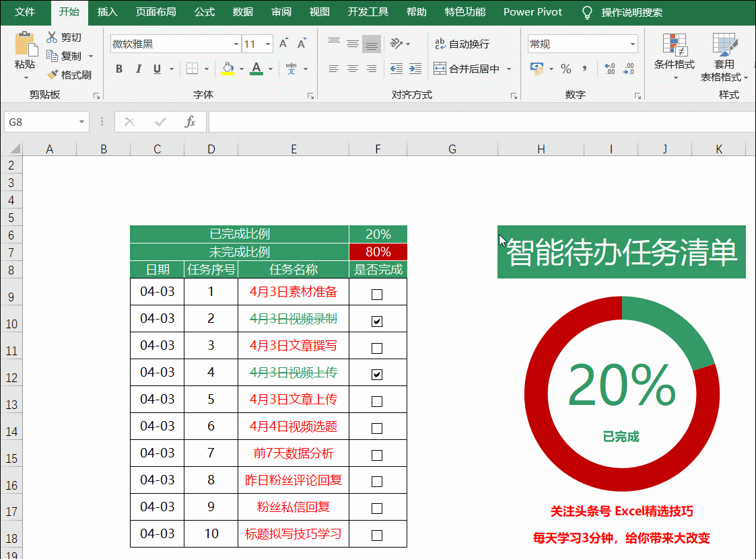Decrease decimal places

[629, 69]
